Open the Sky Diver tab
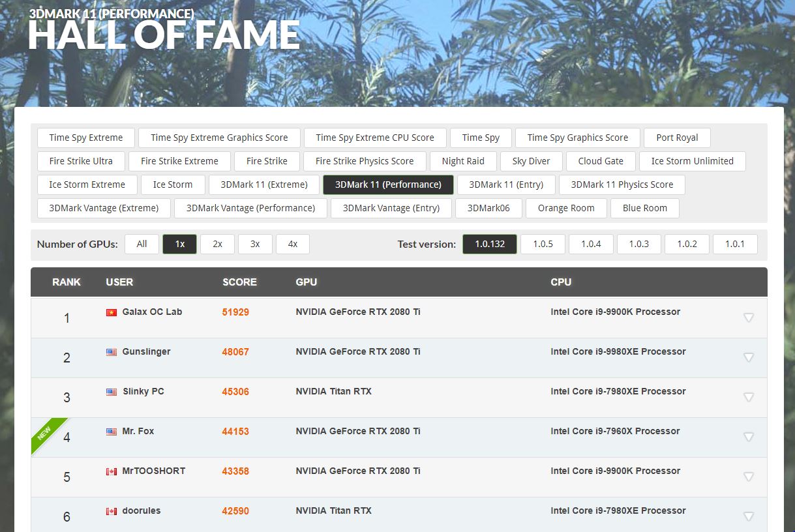This screenshot has width=795, height=532. click(532, 161)
